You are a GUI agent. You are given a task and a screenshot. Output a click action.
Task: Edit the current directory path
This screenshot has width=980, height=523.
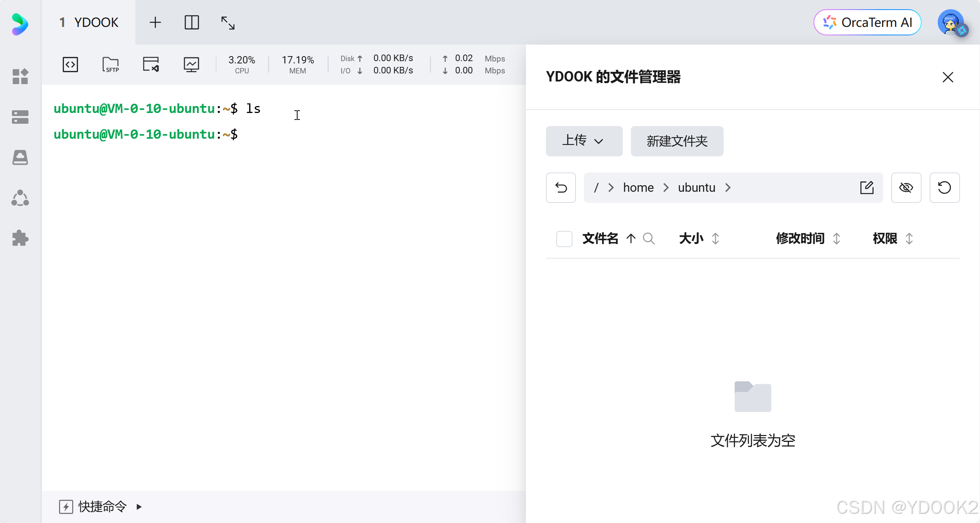point(867,188)
